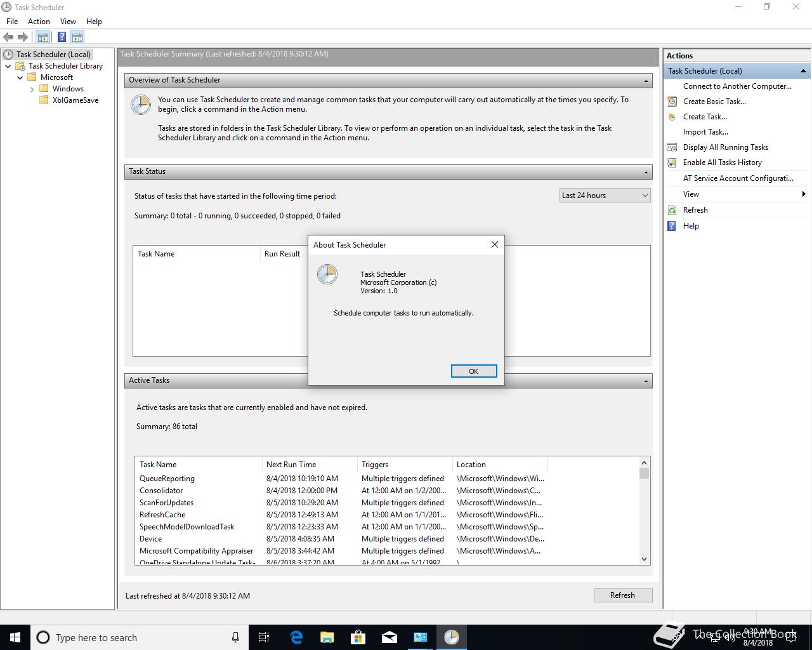Click Connect to Another Computer
Screen dimensions: 812x650
tap(737, 86)
